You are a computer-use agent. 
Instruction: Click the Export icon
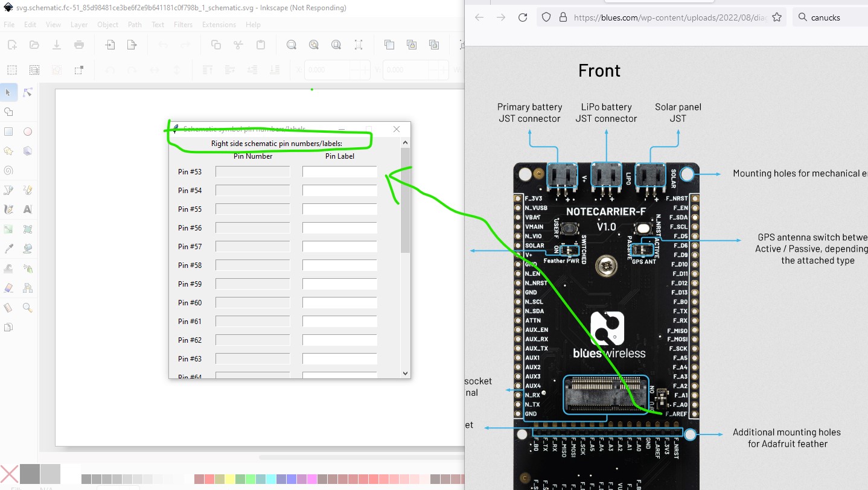tap(132, 45)
